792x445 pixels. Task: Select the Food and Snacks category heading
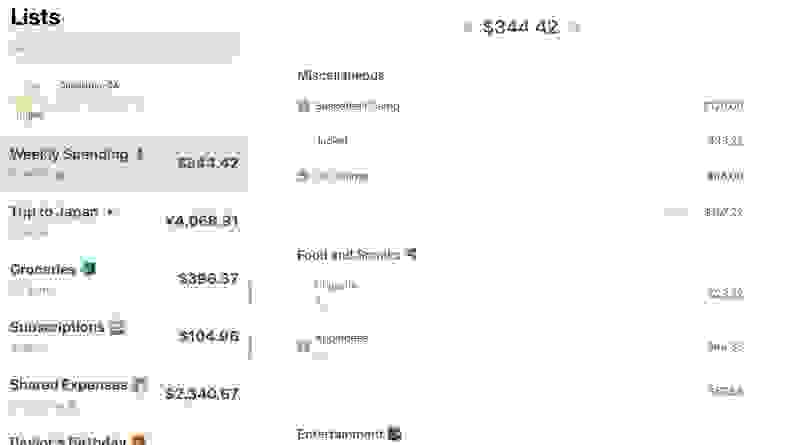pyautogui.click(x=348, y=255)
